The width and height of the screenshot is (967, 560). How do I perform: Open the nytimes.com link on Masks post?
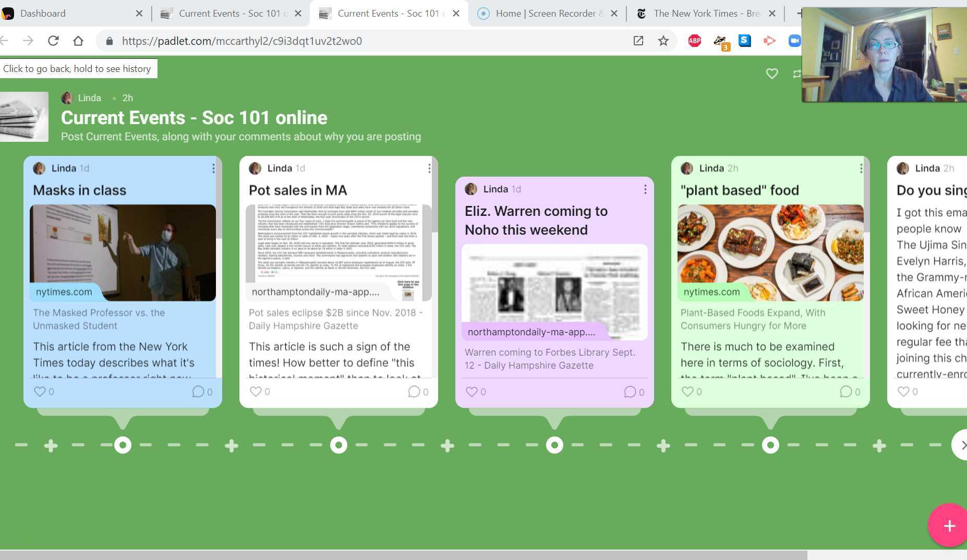click(x=63, y=291)
